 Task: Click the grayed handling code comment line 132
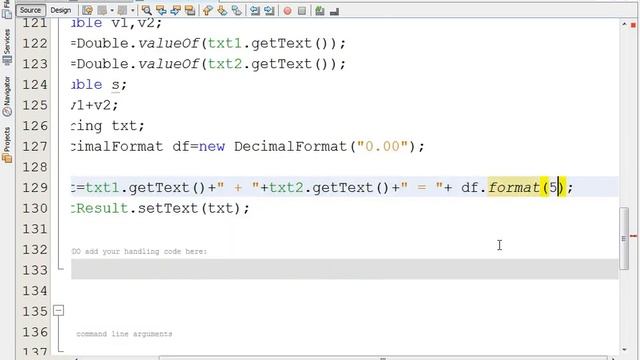point(139,251)
